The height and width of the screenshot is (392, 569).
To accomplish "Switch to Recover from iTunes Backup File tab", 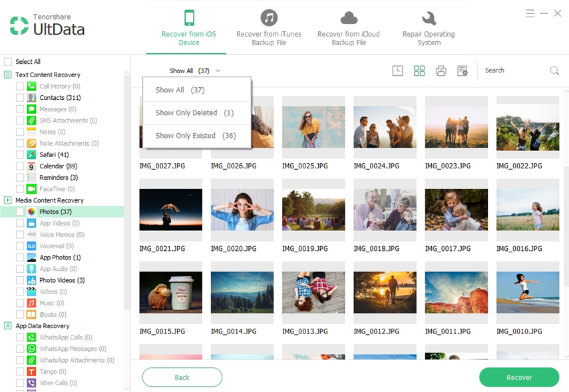I will [269, 29].
